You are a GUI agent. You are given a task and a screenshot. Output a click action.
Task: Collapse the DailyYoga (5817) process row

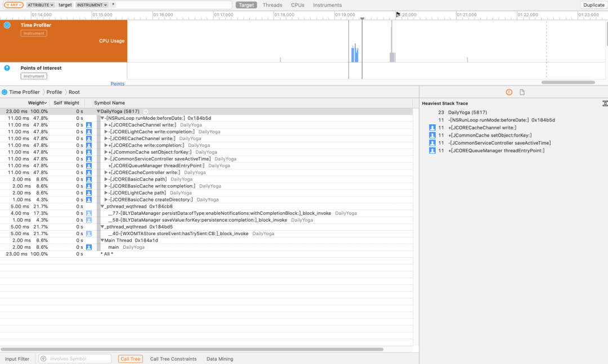coord(98,111)
